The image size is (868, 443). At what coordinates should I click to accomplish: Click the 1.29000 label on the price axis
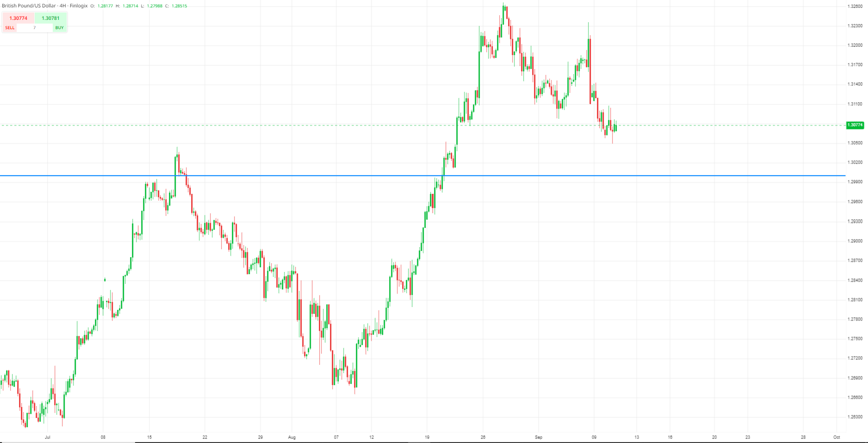coord(855,241)
